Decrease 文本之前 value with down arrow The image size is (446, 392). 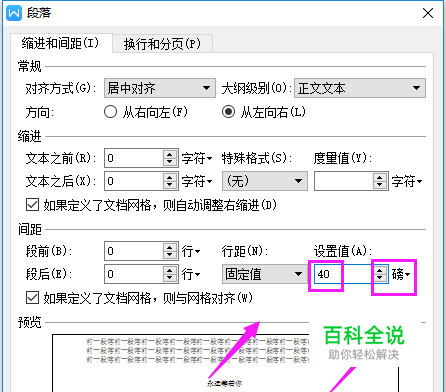pyautogui.click(x=170, y=162)
